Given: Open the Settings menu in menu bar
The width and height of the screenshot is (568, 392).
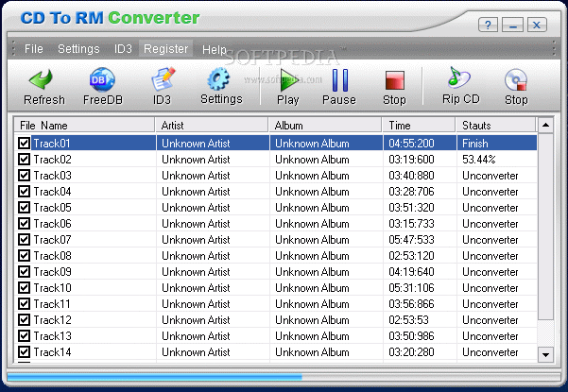Looking at the screenshot, I should coord(78,48).
